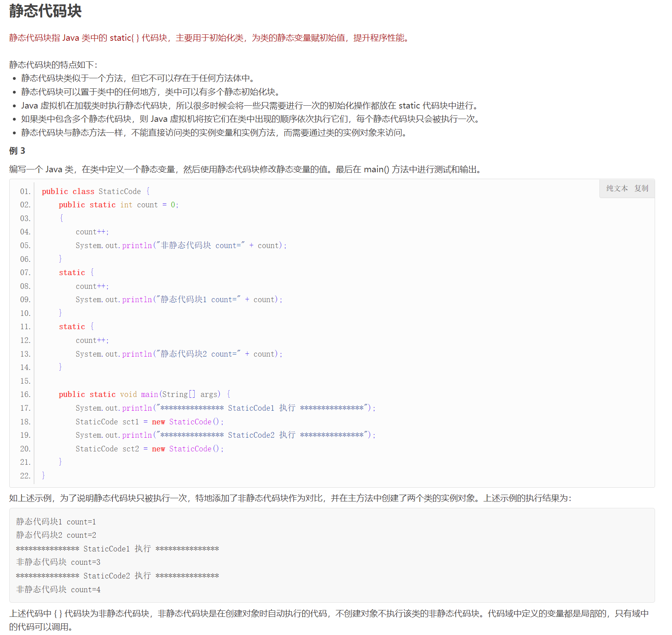Click code line public class StaticCode {
This screenshot has height=635, width=672.
coord(96,191)
